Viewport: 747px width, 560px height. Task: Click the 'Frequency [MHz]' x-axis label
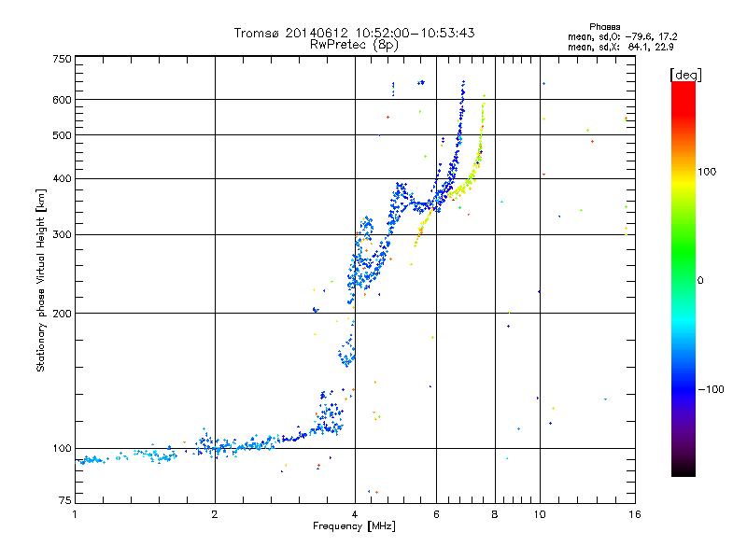[x=354, y=526]
